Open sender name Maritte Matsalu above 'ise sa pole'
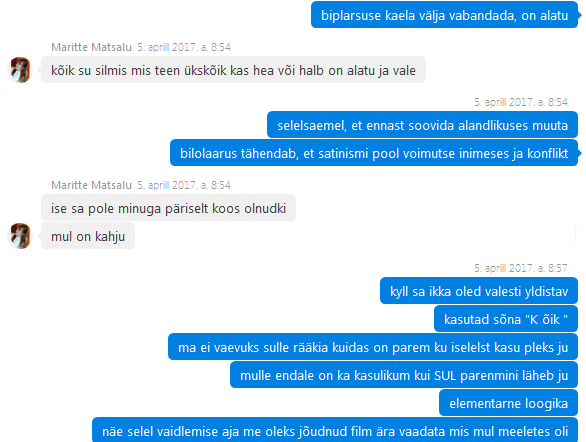 pyautogui.click(x=92, y=185)
